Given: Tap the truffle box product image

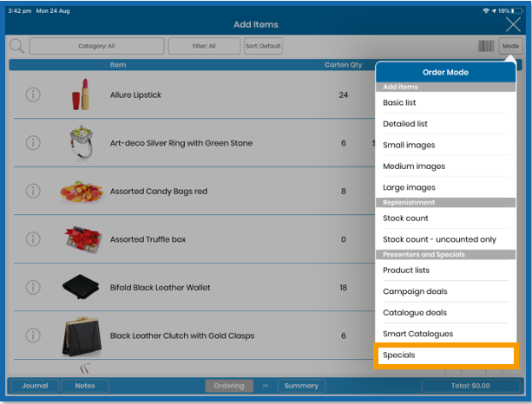Looking at the screenshot, I should 82,239.
